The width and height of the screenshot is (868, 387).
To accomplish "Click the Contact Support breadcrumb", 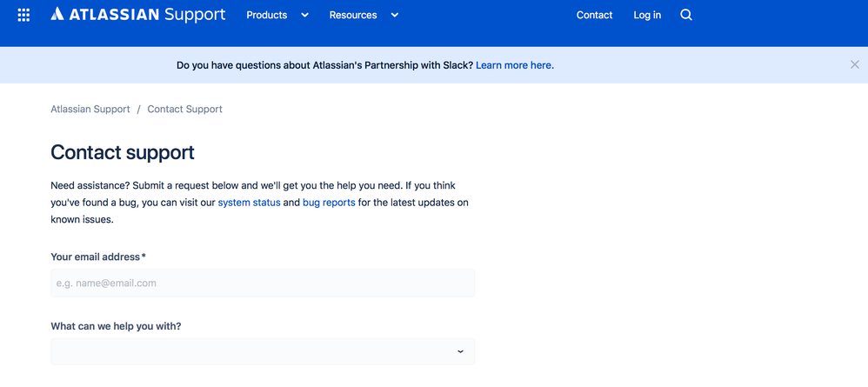I will [185, 109].
